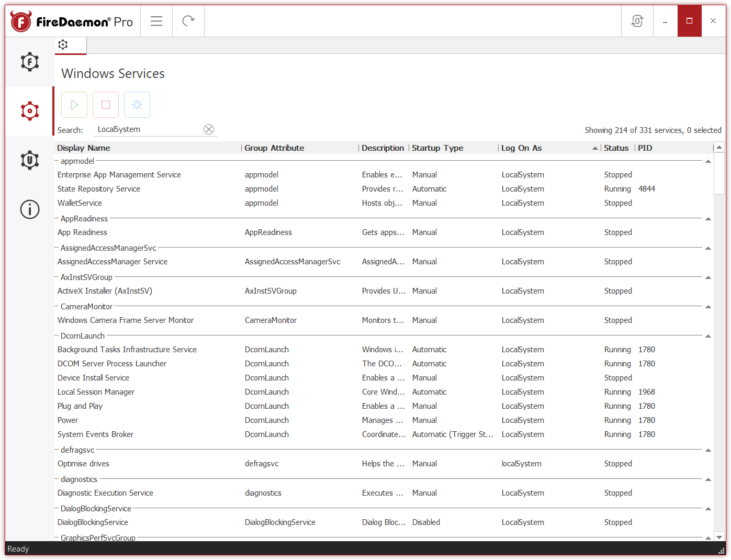Collapse the DcomLaunch service group
This screenshot has height=560, width=731.
pyautogui.click(x=708, y=336)
